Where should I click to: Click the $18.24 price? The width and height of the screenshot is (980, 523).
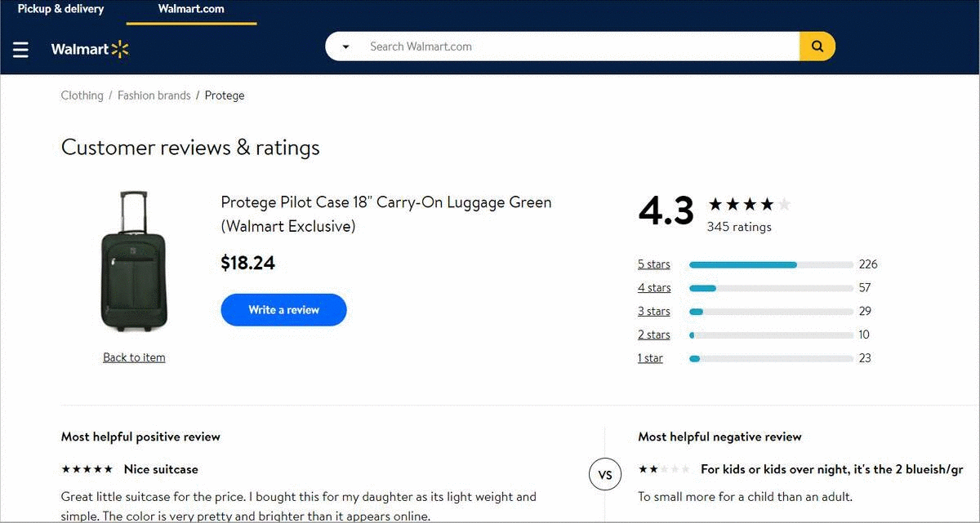247,263
